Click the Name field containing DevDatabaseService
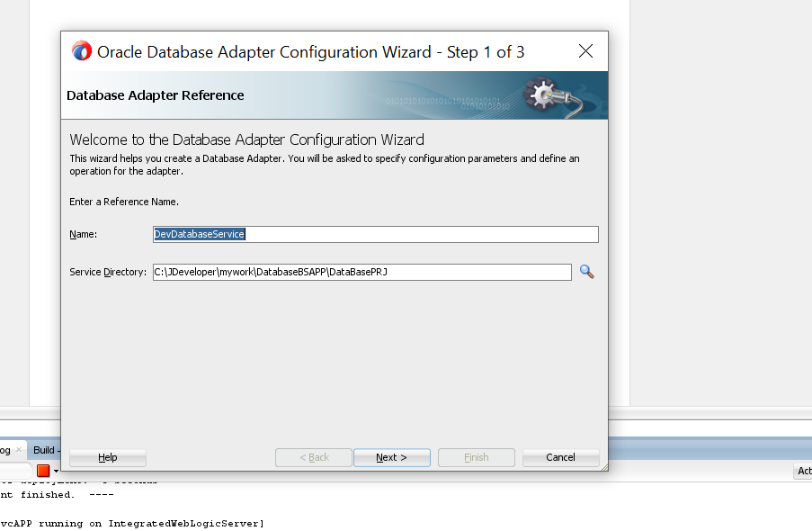Image resolution: width=812 pixels, height=531 pixels. click(376, 234)
